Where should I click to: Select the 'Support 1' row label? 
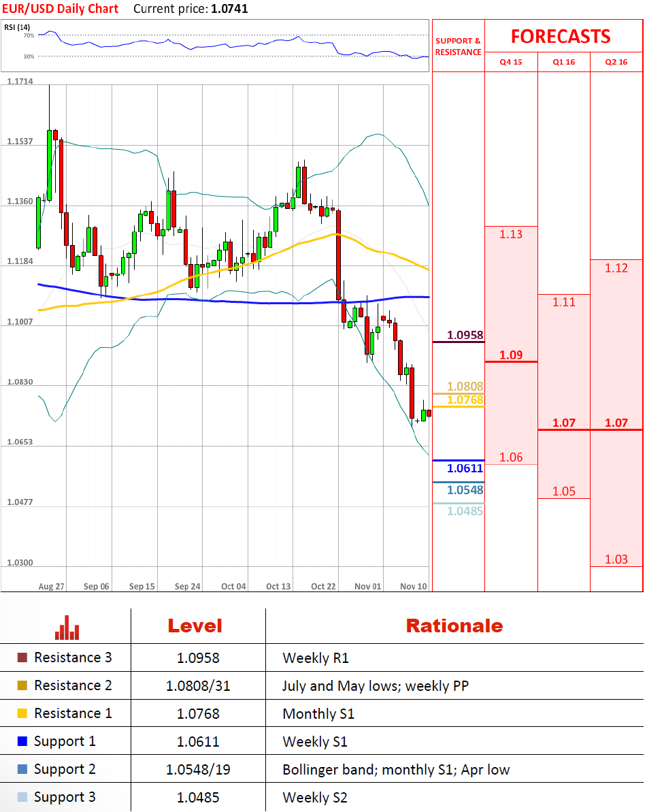65,742
